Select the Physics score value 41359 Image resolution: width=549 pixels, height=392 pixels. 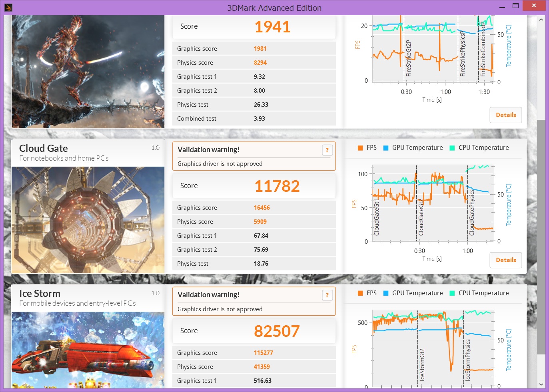click(262, 367)
